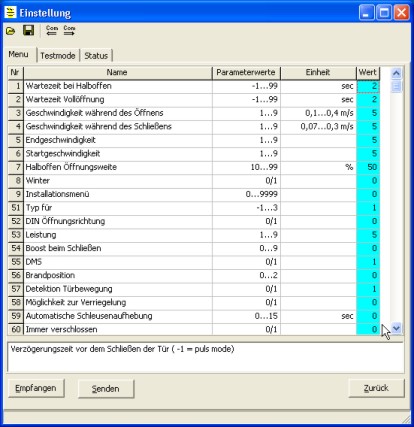Click the scrollbar up arrow
The image size is (414, 427).
396,73
